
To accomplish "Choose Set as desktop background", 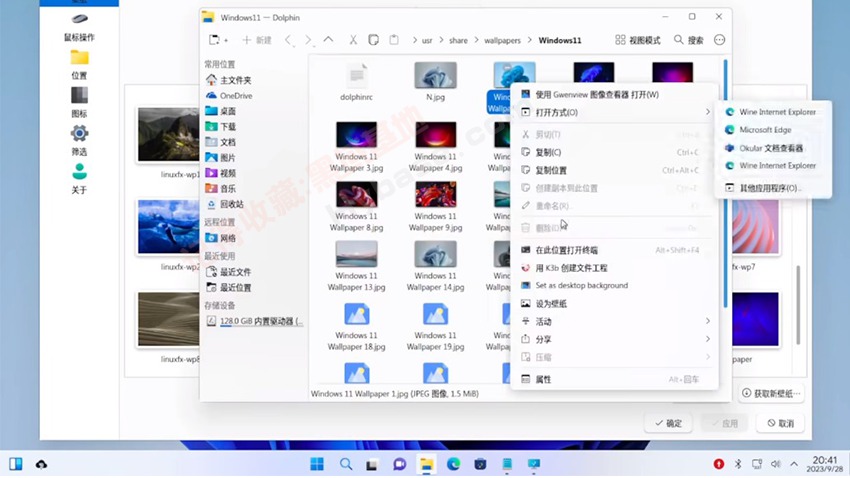I will 614,286.
